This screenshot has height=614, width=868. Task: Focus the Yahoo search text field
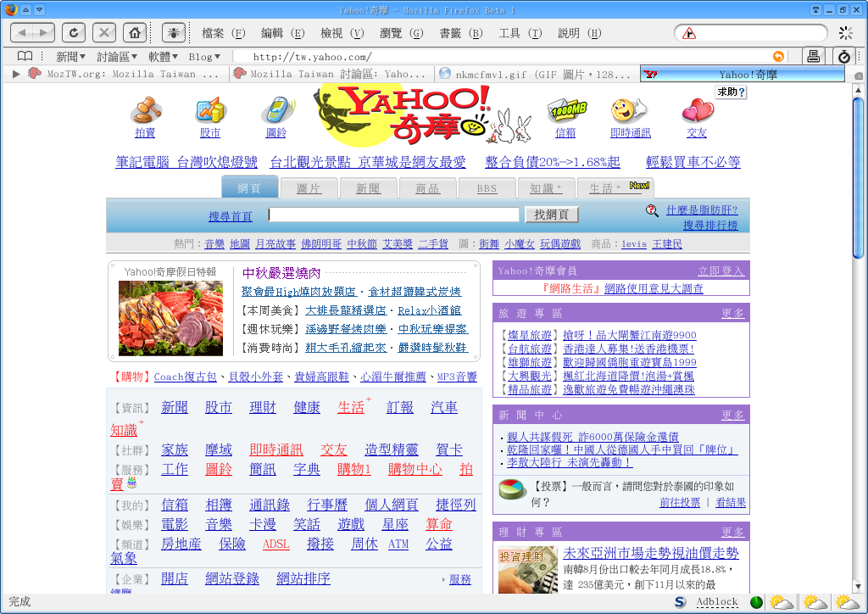[393, 215]
